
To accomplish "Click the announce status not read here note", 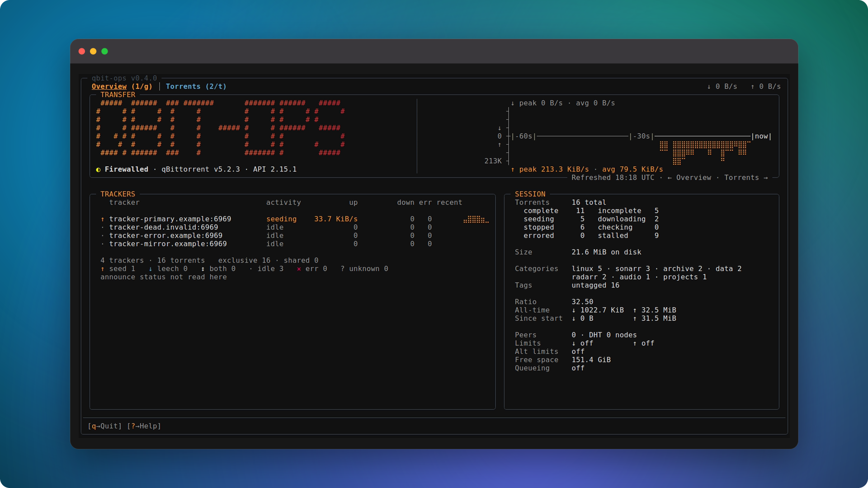I will [x=164, y=277].
